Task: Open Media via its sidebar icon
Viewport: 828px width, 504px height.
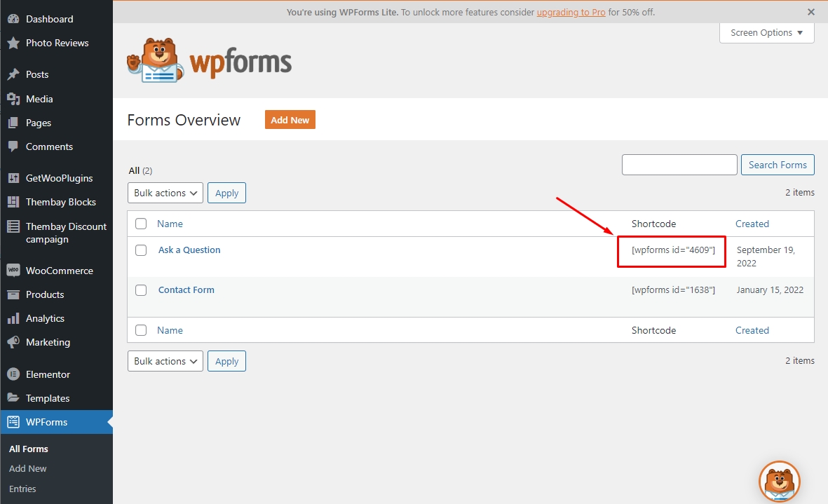Action: click(x=13, y=99)
